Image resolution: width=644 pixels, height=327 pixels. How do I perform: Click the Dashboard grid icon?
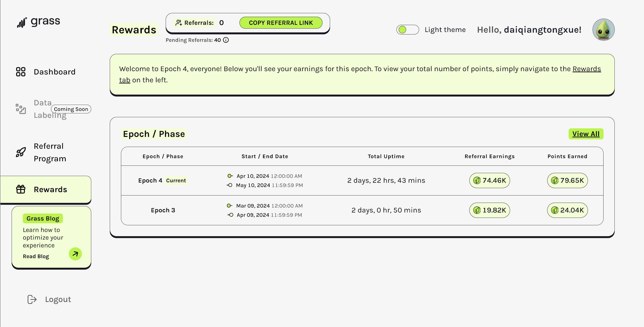click(21, 72)
